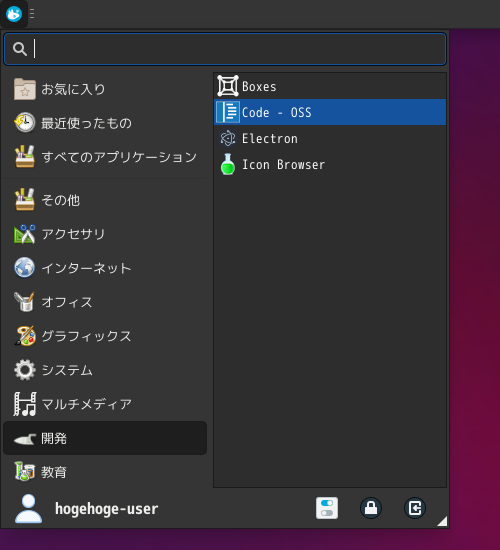Image resolution: width=500 pixels, height=550 pixels.
Task: Open the アクセサリ accessories category
Action: point(105,234)
